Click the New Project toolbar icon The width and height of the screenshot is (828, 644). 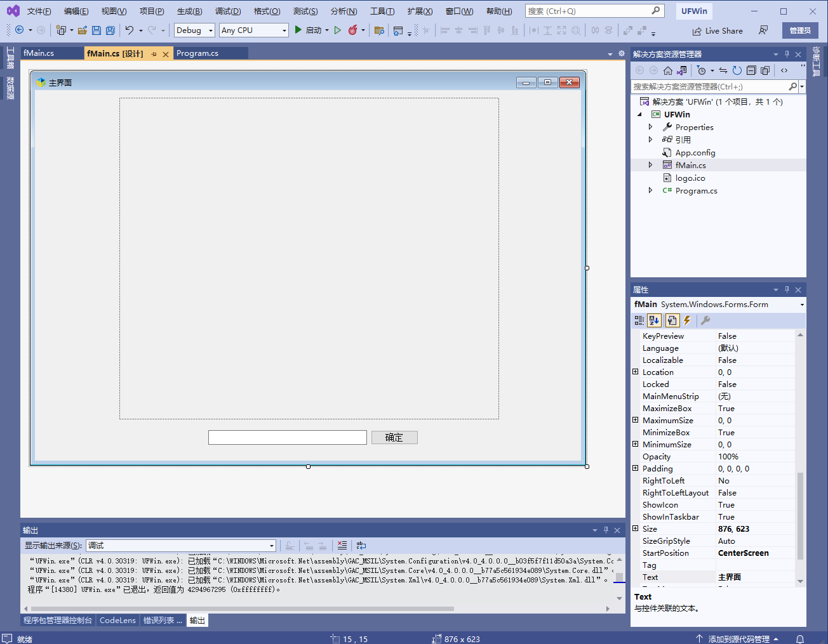tap(61, 30)
